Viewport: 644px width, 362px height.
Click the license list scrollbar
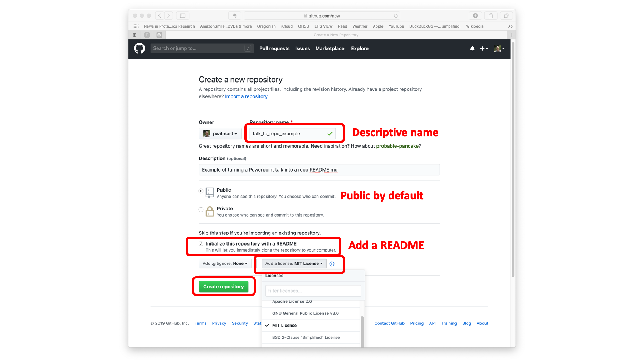click(362, 332)
